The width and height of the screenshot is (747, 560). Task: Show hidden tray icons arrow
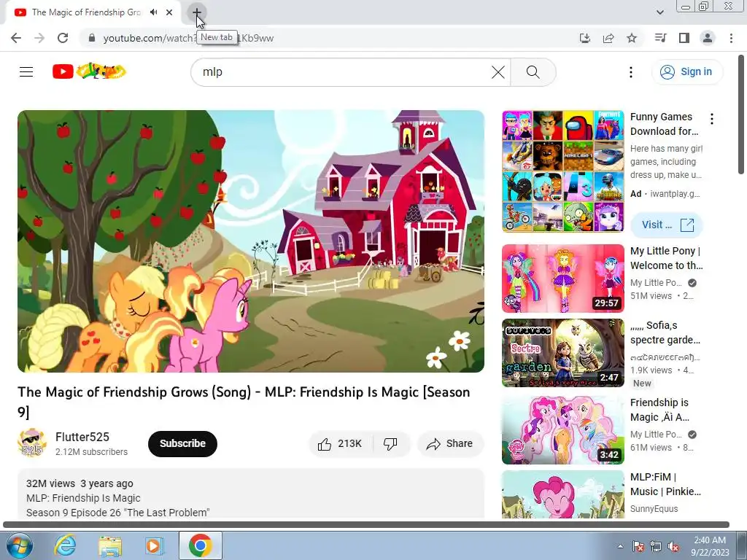point(620,546)
